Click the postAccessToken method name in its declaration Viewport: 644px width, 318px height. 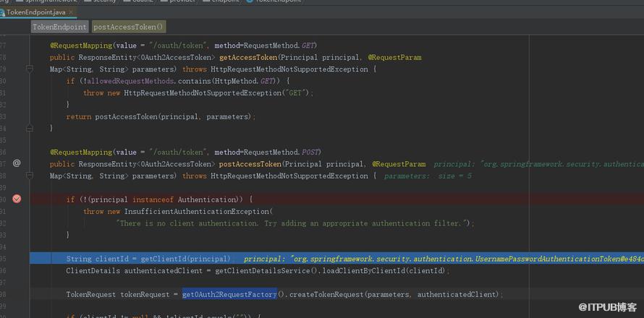pos(250,164)
